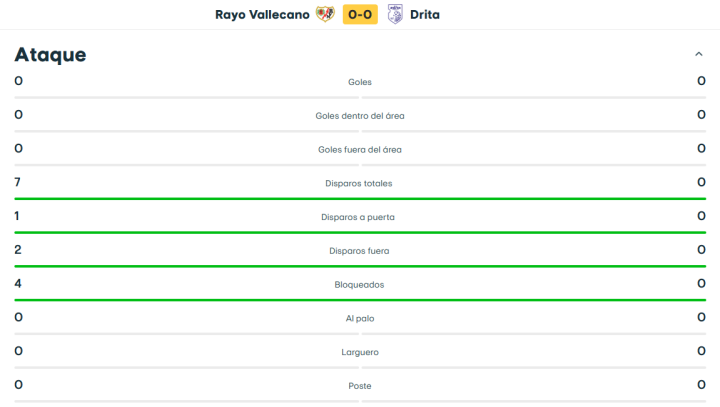The width and height of the screenshot is (720, 407).
Task: Click the Disparos fuera green bar
Action: (360, 266)
